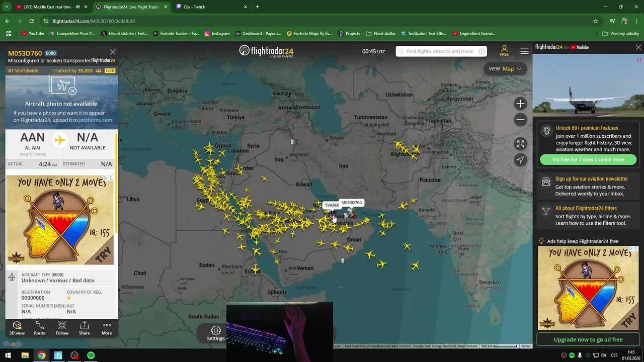Click the Follow aircraft icon
This screenshot has width=644, height=362.
62,328
